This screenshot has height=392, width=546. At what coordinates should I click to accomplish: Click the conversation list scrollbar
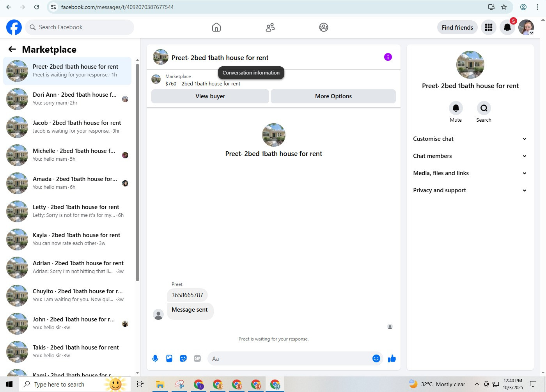137,172
